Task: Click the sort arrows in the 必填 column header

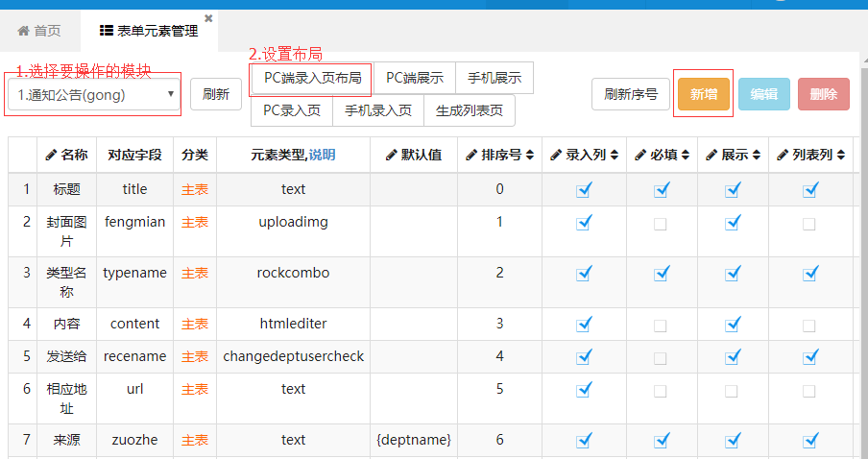Action: (684, 155)
